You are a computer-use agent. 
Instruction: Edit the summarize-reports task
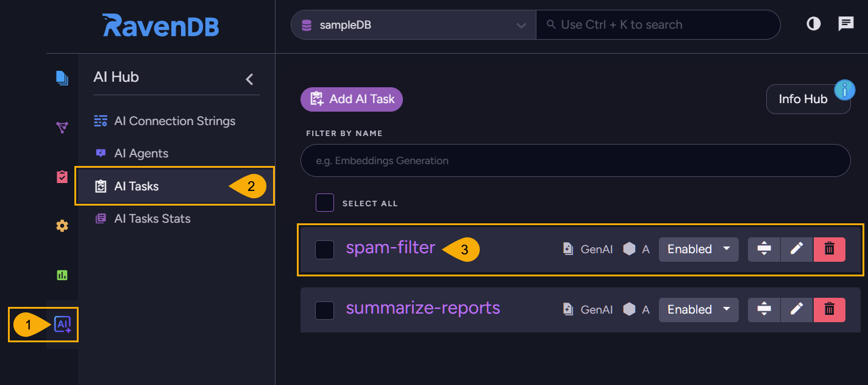coord(796,309)
